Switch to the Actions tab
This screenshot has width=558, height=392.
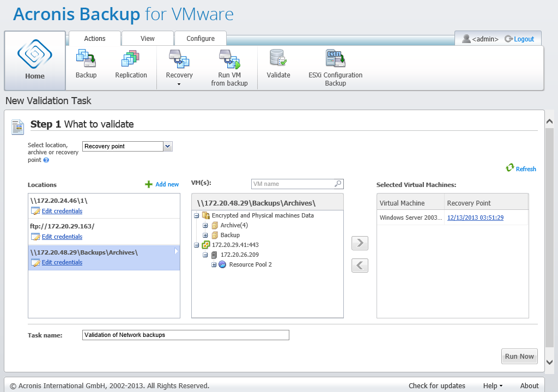(95, 39)
